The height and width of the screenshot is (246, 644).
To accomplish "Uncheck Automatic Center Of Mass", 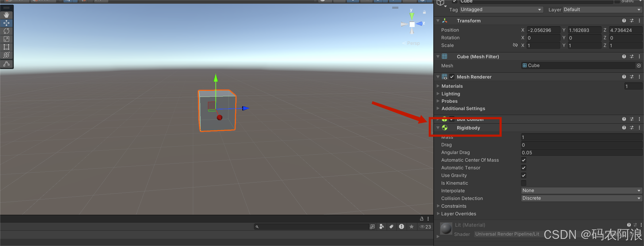I will (524, 160).
